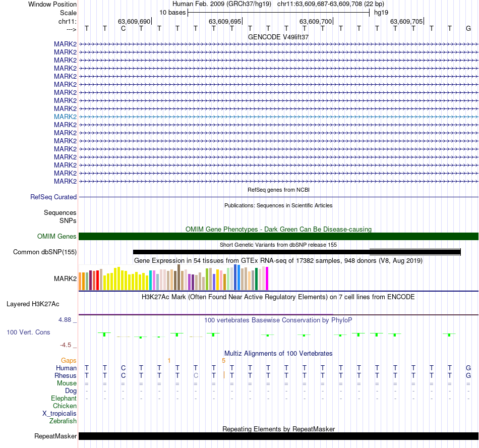Viewport: 479px width, 448px height.
Task: Click the 100 Vert. Cons label
Action: 28,332
